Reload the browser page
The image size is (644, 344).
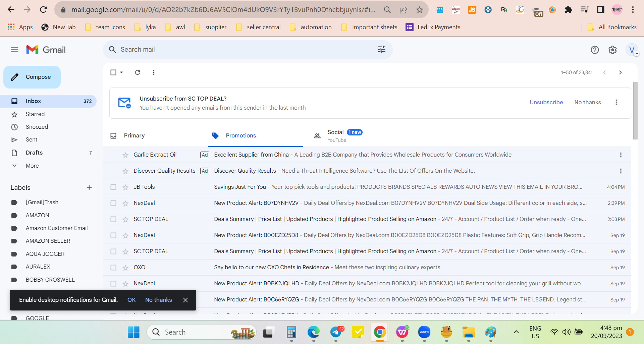coord(43,10)
